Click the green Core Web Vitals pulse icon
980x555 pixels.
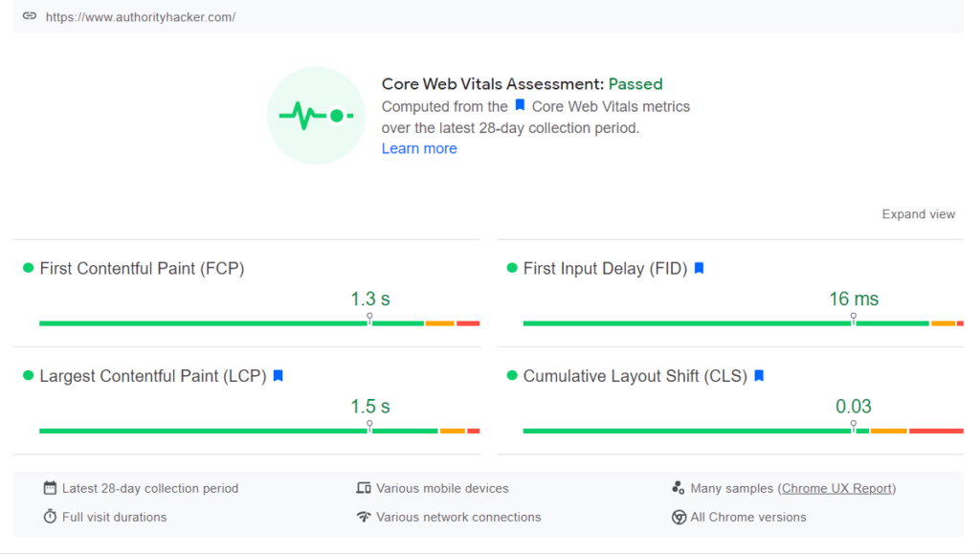point(316,116)
